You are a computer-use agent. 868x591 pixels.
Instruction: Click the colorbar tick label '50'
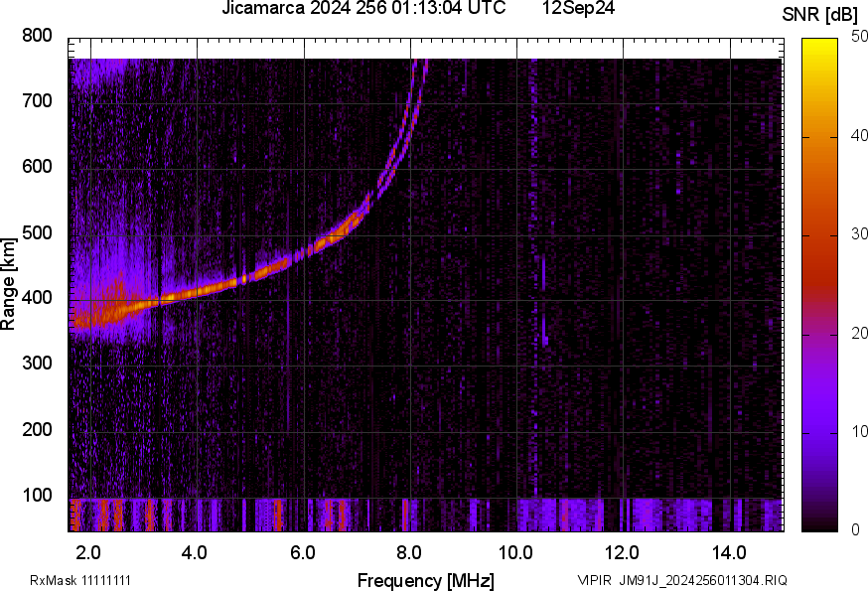[x=859, y=36]
